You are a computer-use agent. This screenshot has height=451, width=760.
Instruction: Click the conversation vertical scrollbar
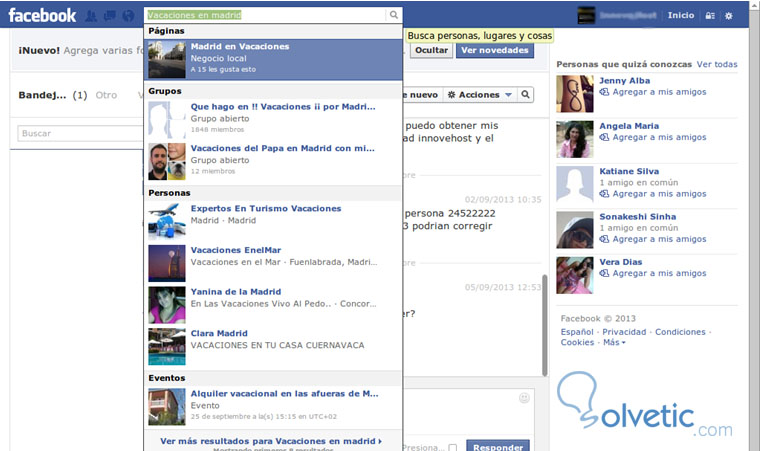tap(545, 325)
